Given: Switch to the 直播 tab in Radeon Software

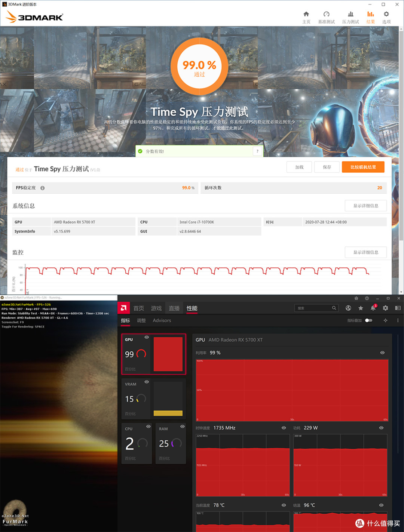Looking at the screenshot, I should 174,308.
